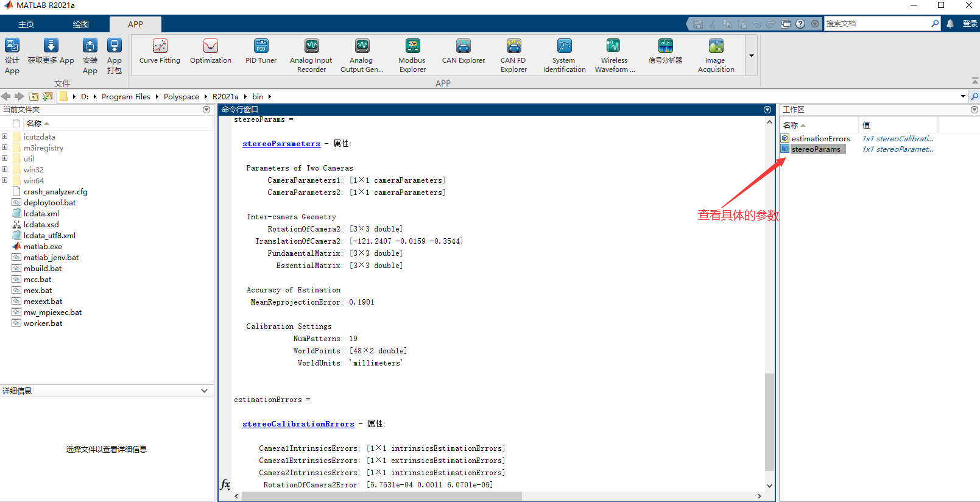Go up one folder level
Screen dimensions: 980x502
33,96
